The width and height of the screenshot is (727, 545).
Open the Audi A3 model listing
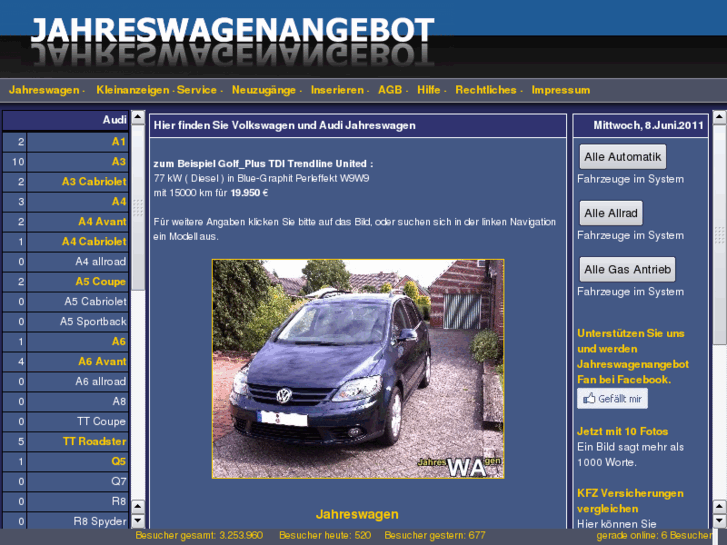pos(119,161)
